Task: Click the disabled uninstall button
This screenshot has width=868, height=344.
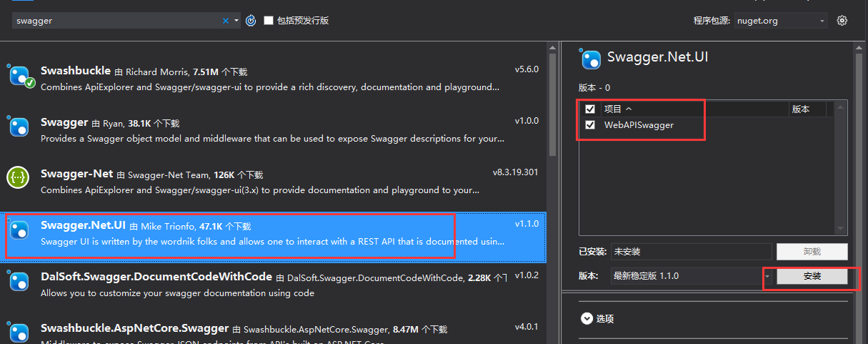Action: click(x=812, y=252)
